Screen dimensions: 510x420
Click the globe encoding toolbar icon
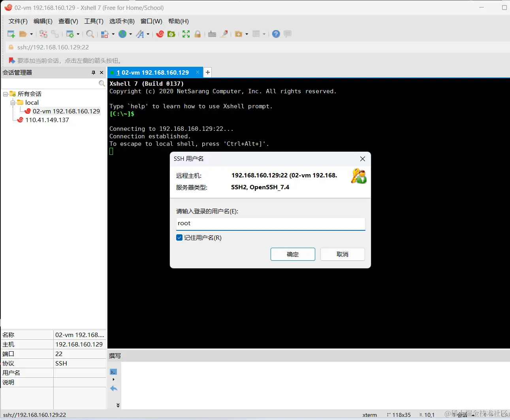[x=122, y=34]
